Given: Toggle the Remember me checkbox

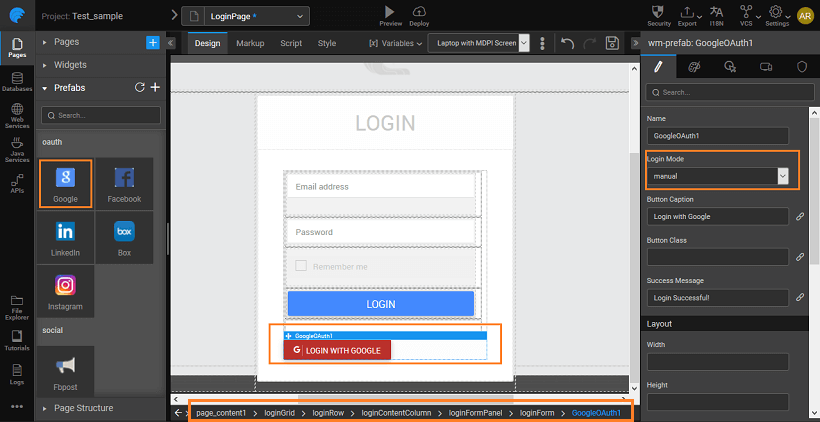Looking at the screenshot, I should [300, 267].
